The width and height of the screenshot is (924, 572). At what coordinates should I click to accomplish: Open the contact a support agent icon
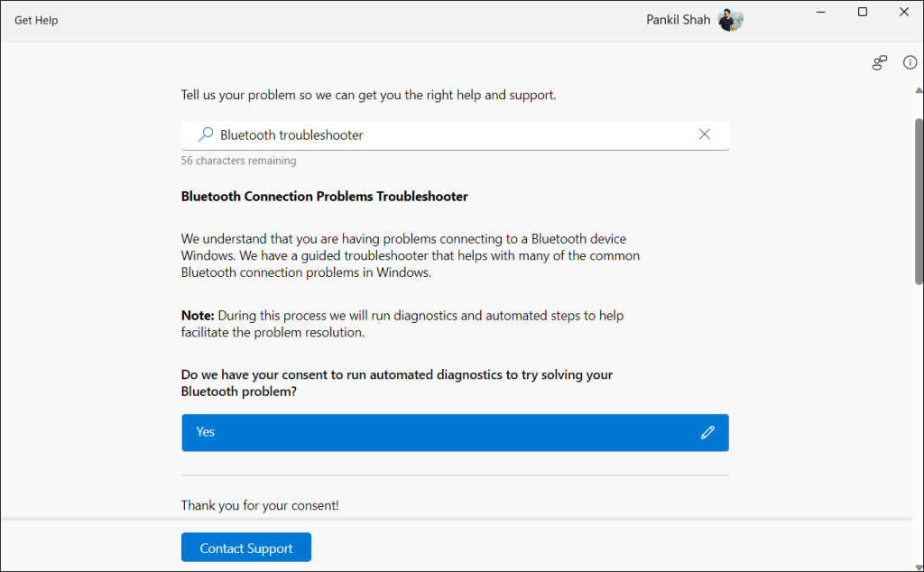coord(879,62)
